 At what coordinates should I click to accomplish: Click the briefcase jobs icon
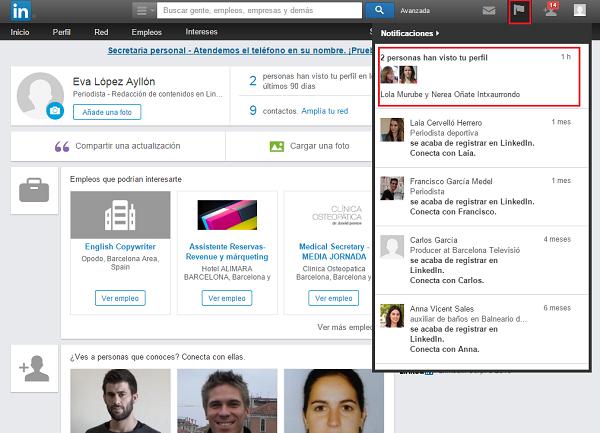[33, 190]
